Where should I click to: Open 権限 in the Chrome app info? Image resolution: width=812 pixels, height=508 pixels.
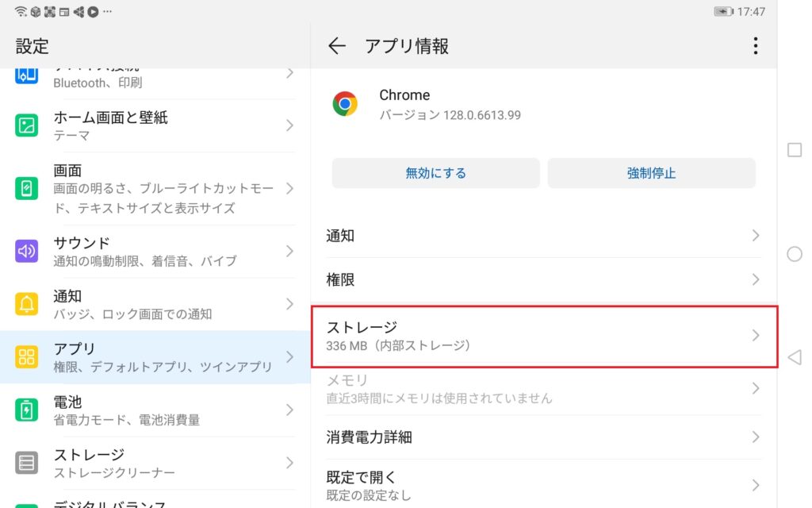point(544,280)
